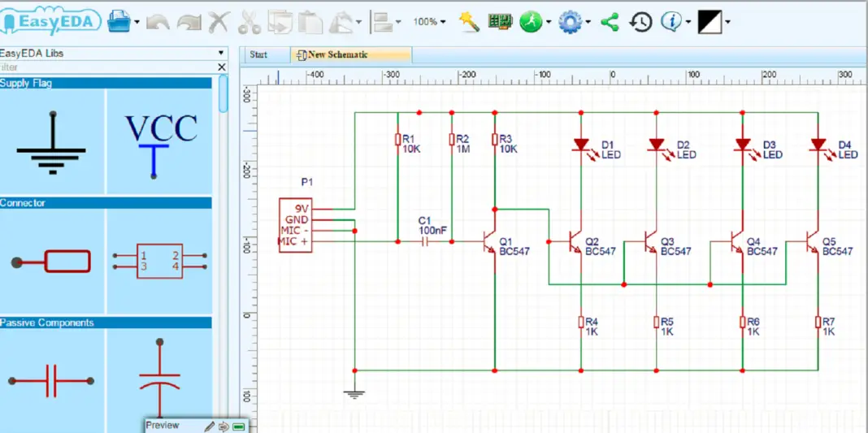Click the Delete X icon
The height and width of the screenshot is (433, 868).
pyautogui.click(x=219, y=22)
